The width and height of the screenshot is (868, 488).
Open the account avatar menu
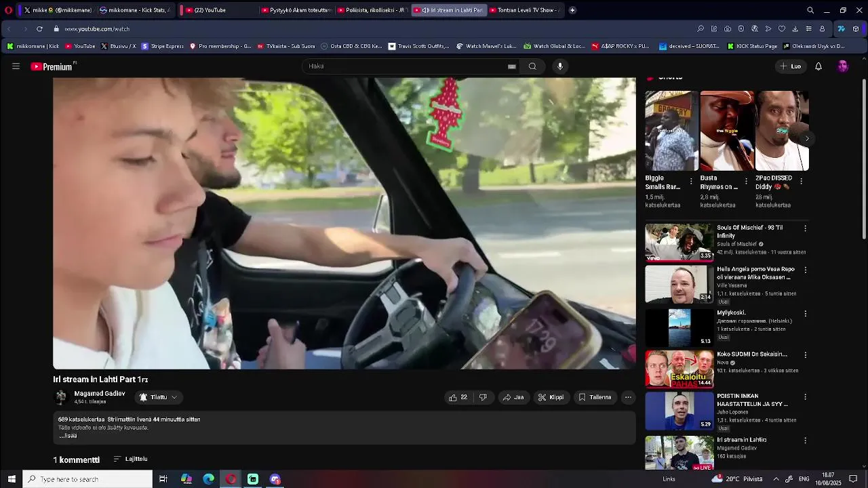843,66
